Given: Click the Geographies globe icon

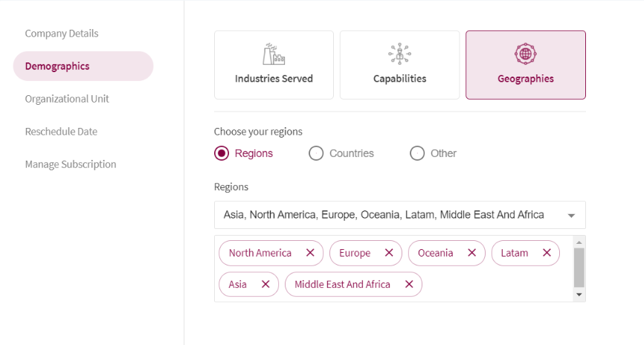Looking at the screenshot, I should coord(525,54).
